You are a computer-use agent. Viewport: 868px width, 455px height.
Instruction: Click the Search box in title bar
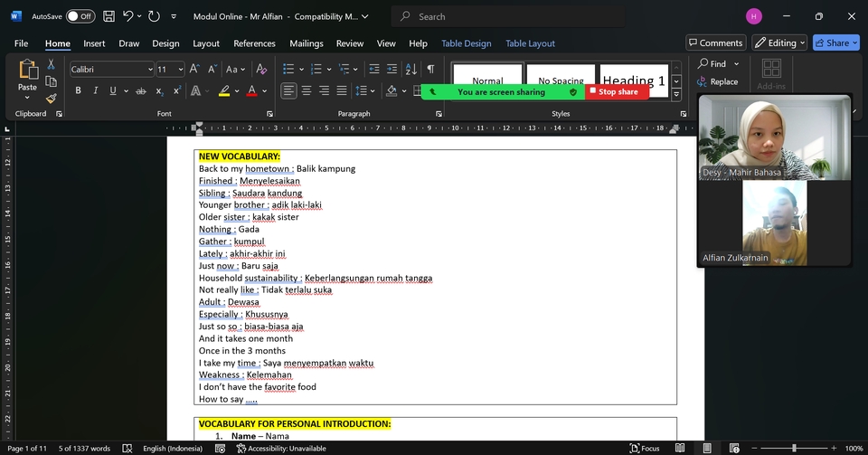(508, 16)
